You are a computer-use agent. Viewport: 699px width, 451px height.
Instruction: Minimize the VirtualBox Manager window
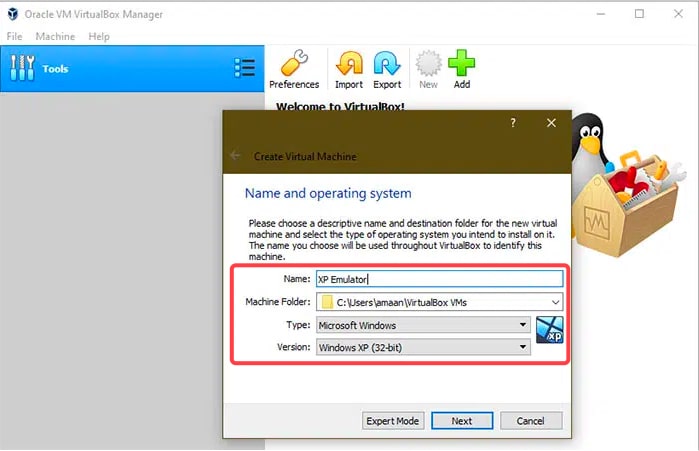pos(601,14)
